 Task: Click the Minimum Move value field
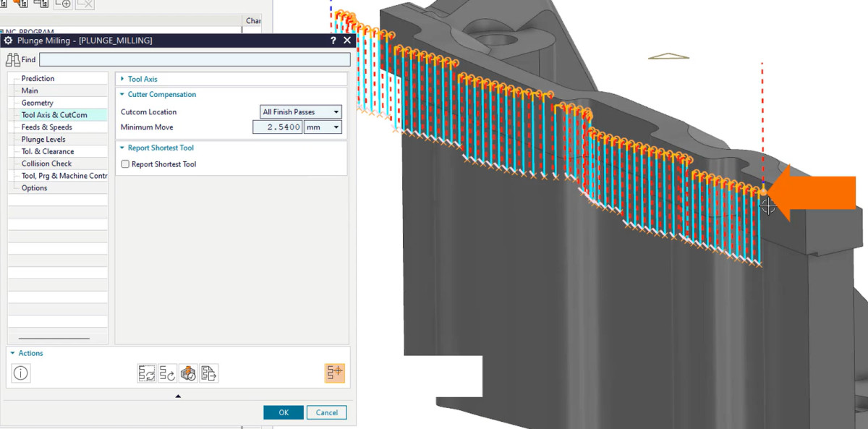pos(277,127)
